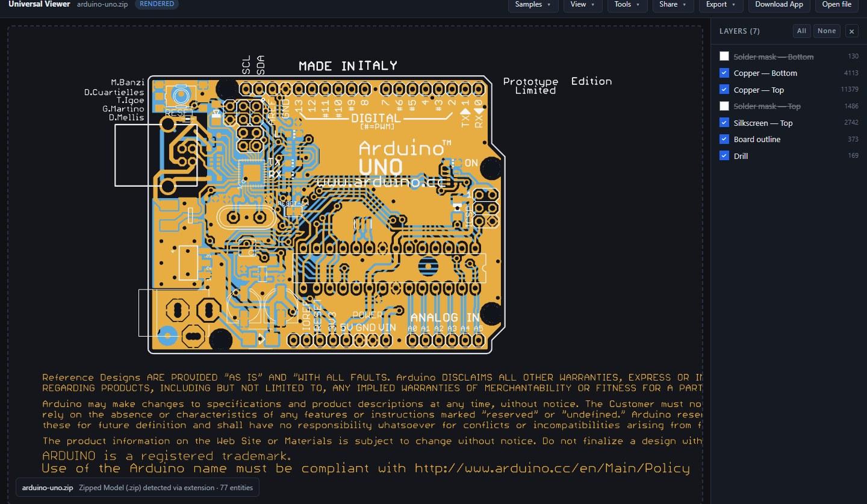Click the MADE IN ITALY silkscreen text
This screenshot has width=867, height=504.
coord(348,66)
